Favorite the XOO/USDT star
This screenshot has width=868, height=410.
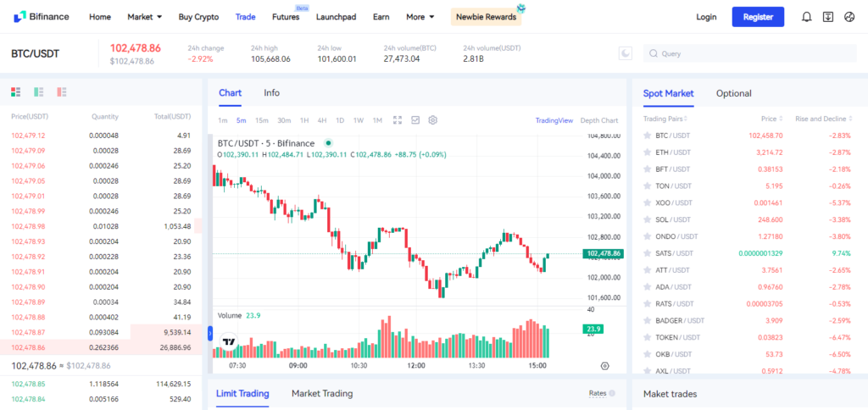pos(647,203)
